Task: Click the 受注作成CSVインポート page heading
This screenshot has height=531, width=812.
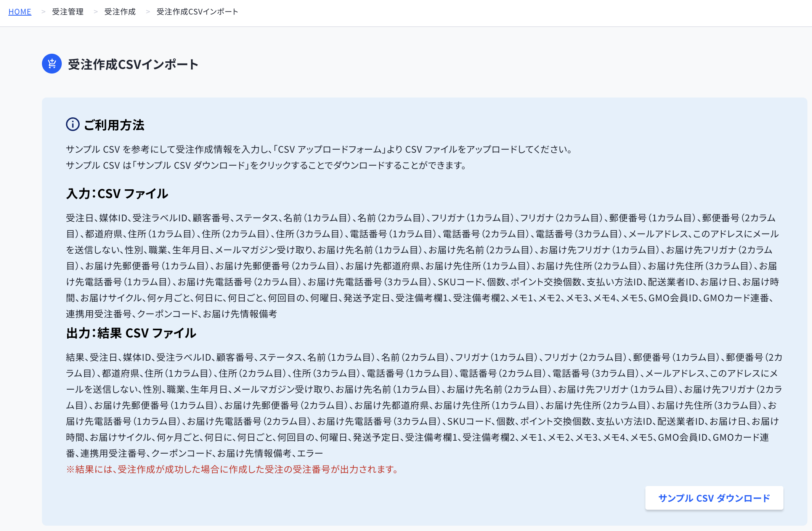Action: click(133, 64)
